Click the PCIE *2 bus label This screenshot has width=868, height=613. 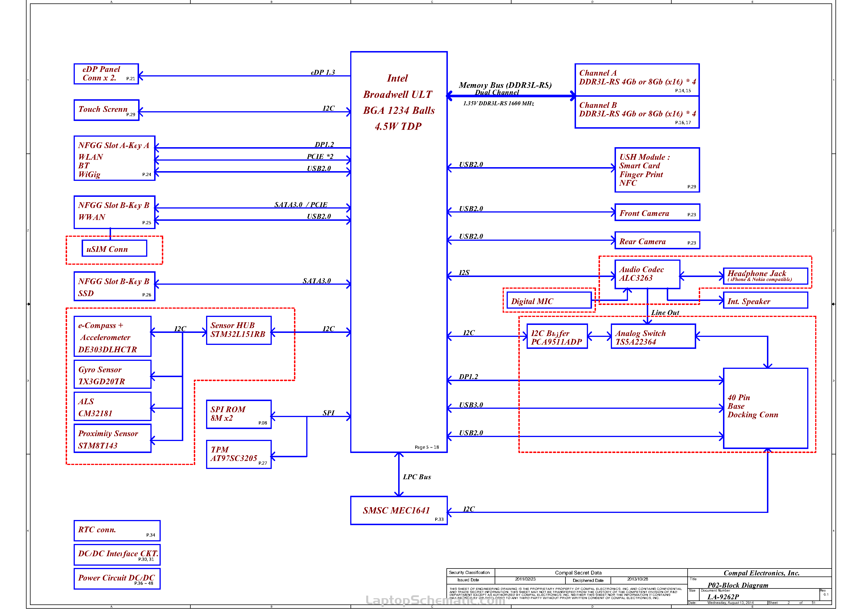(320, 156)
